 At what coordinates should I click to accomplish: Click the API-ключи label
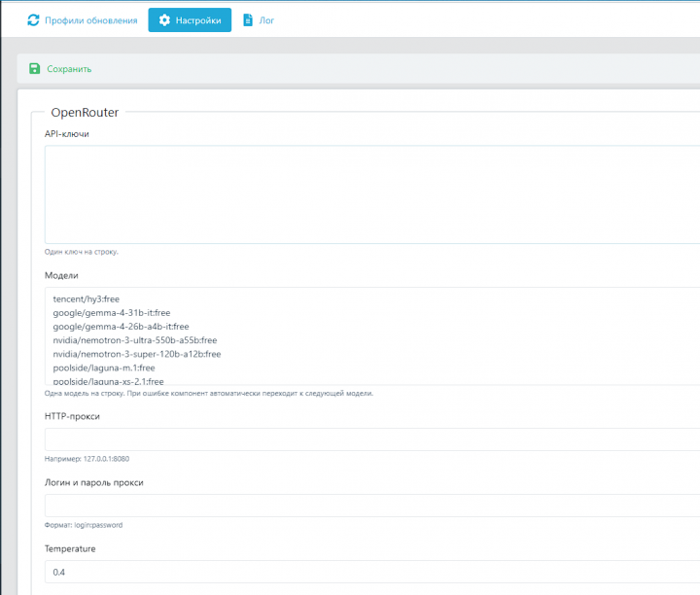click(67, 134)
